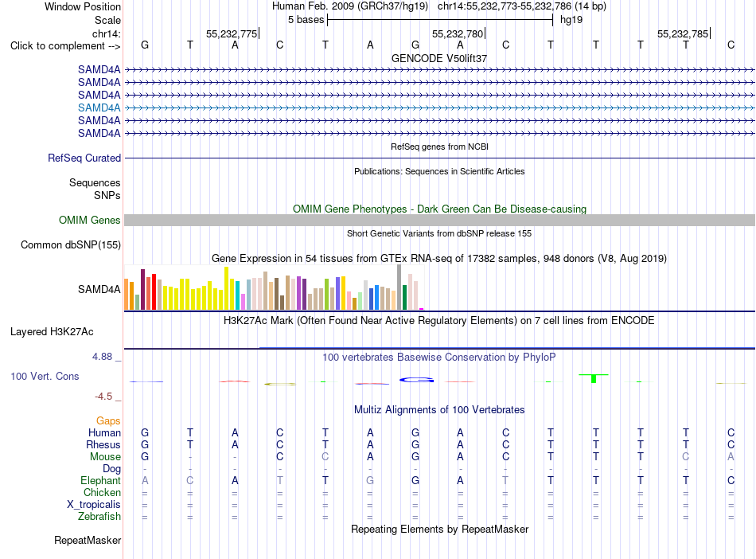
Task: Click the 55,232,780 position ruler marker
Action: (x=458, y=33)
